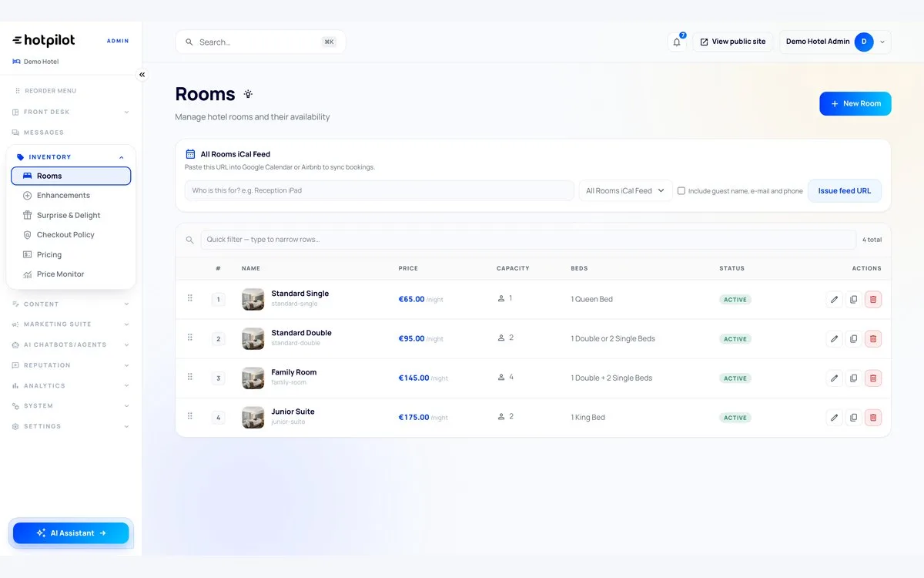Open the Junior Suite room thumbnail
This screenshot has width=924, height=578.
coord(253,417)
